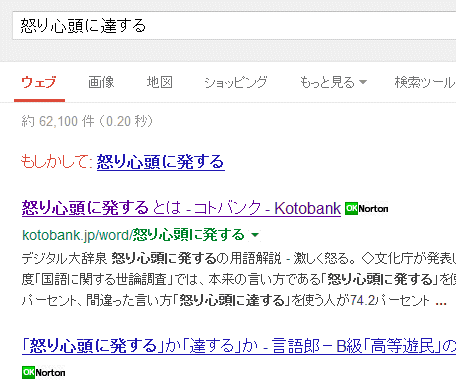Click suggested spelling 怒り心頭に発する link

point(161,162)
